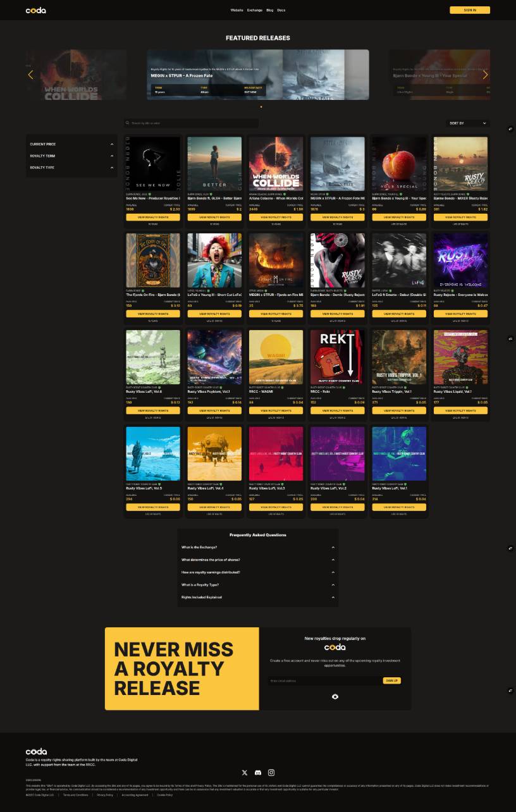
Task: Open Blog in top navigation
Action: coord(270,10)
